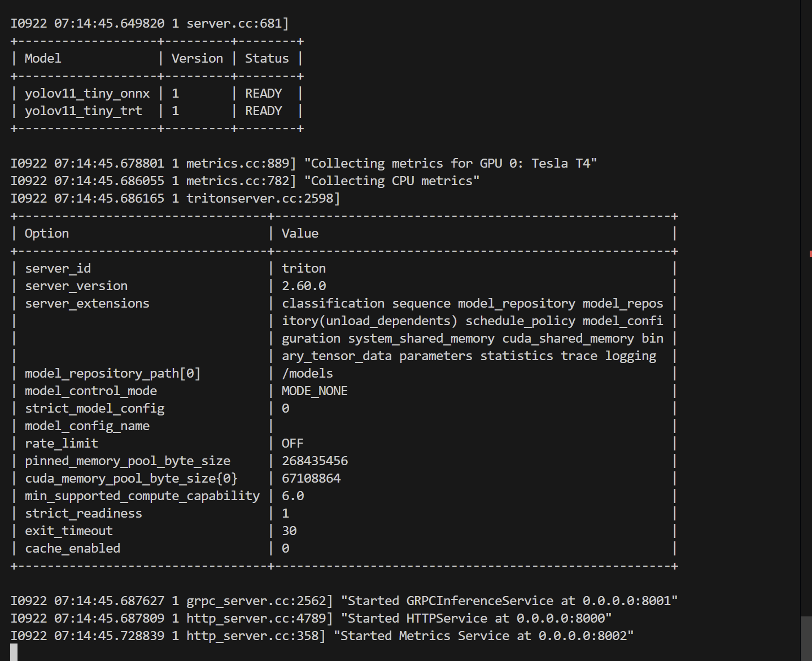Click the server.cc:681 source reference
Viewport: 812px width, 661px height.
(234, 24)
